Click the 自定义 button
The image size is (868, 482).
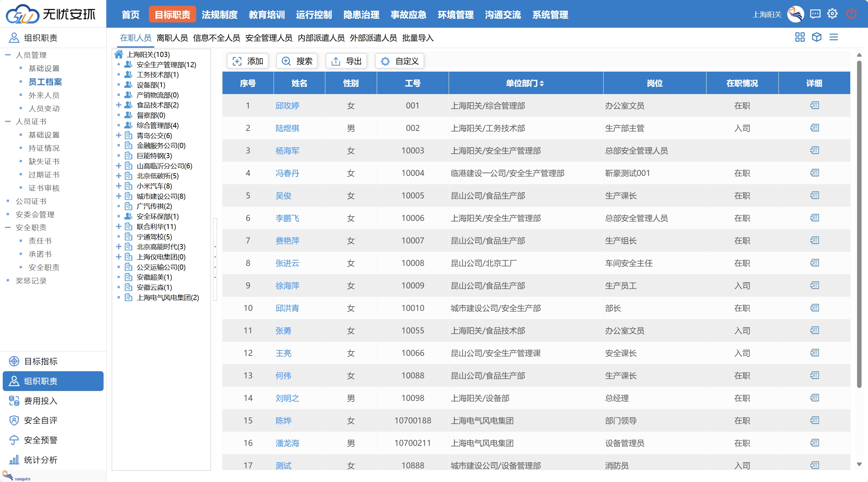(x=400, y=61)
